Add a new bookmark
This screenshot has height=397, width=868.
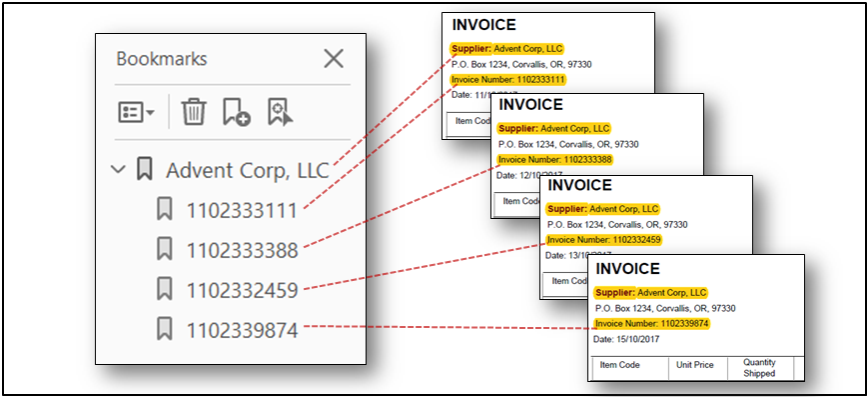237,112
